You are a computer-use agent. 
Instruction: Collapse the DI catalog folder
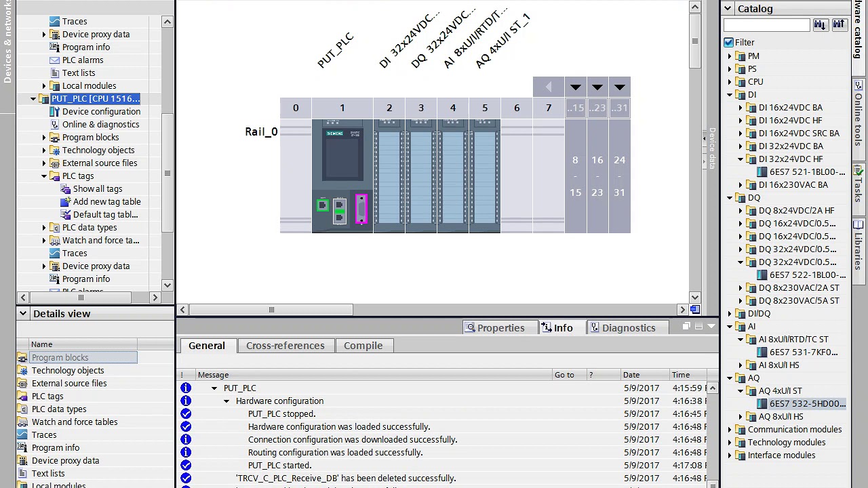click(730, 95)
